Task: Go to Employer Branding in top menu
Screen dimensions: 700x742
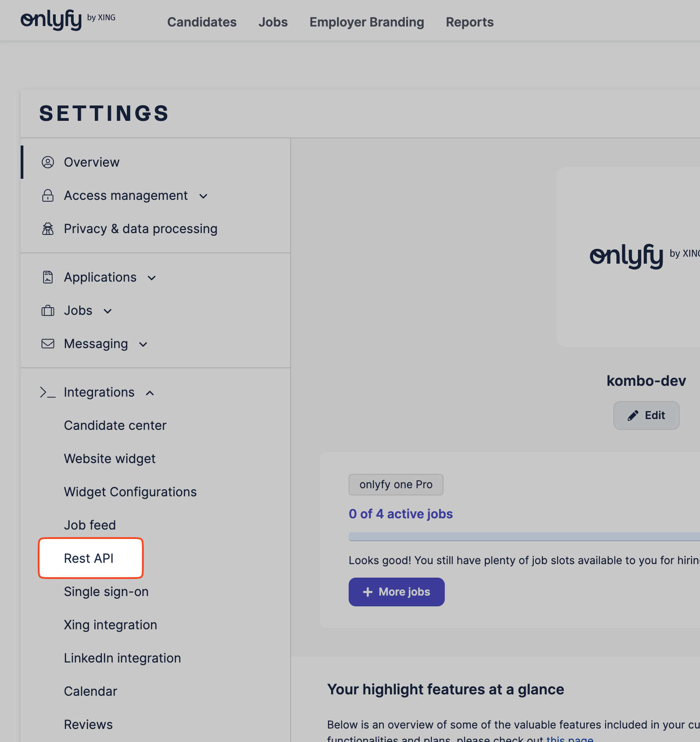Action: click(367, 22)
